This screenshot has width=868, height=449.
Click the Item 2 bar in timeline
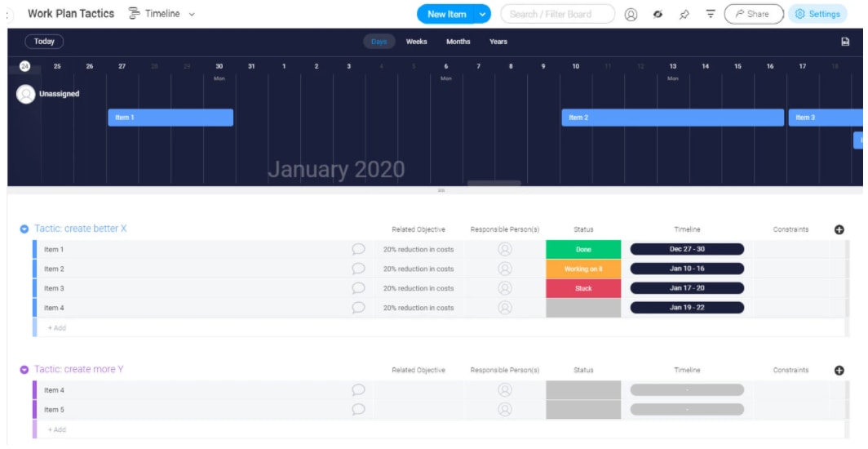(672, 118)
